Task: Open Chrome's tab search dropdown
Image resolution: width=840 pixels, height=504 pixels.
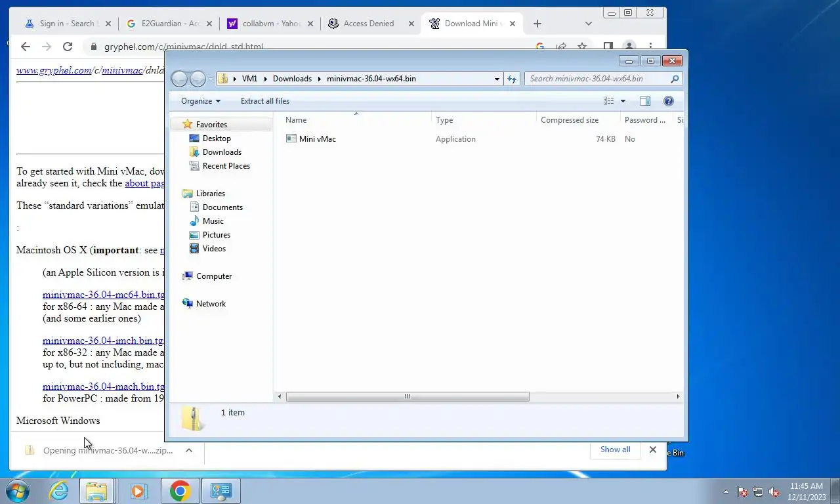Action: pyautogui.click(x=589, y=24)
